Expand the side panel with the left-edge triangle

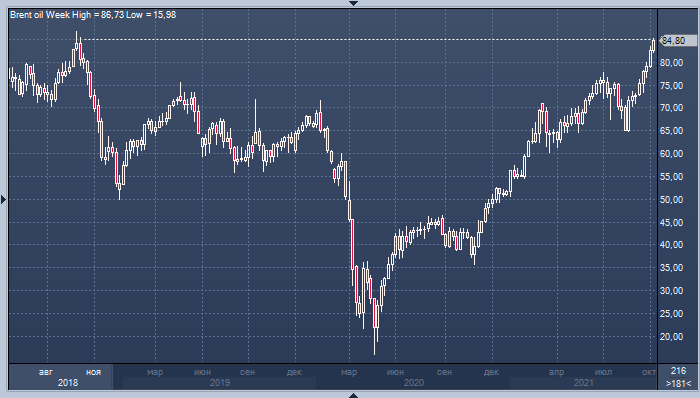[3, 199]
